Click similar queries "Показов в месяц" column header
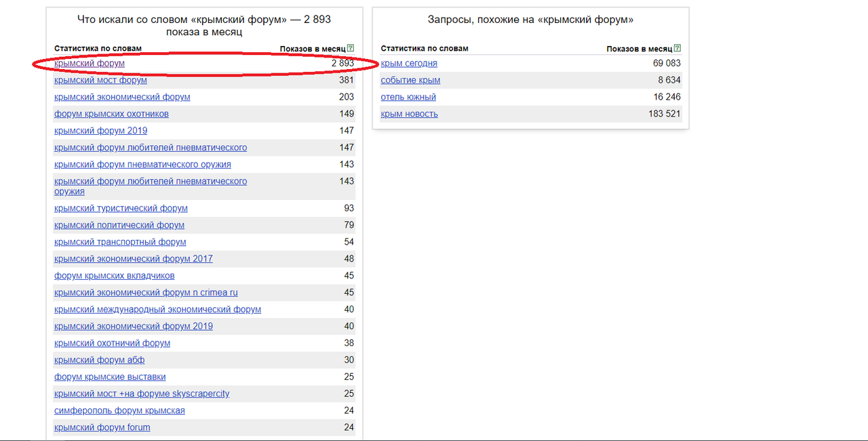The width and height of the screenshot is (868, 441). coord(639,49)
